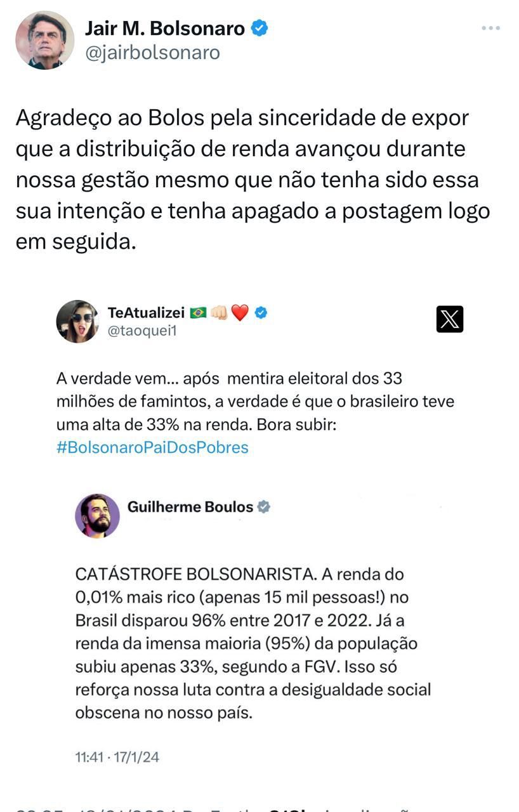Viewport: 519px width, 812px height.
Task: Open the more options menu on Bolsonaro's tweet
Action: click(489, 27)
